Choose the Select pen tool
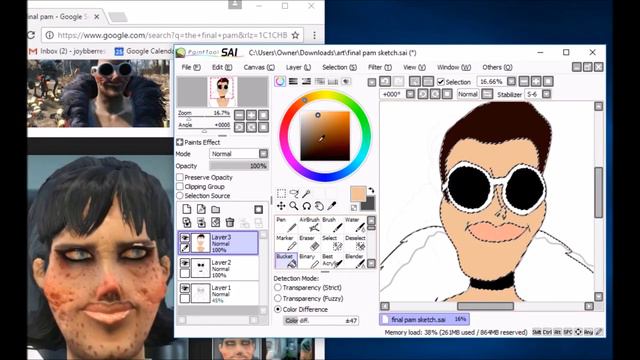This screenshot has width=640, height=360. tap(332, 242)
